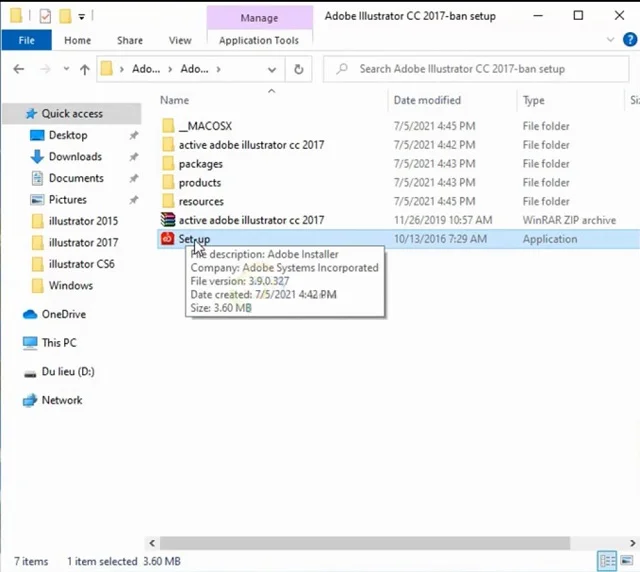Viewport: 640px width, 572px height.
Task: Switch to Large icons view in status bar
Action: (627, 561)
